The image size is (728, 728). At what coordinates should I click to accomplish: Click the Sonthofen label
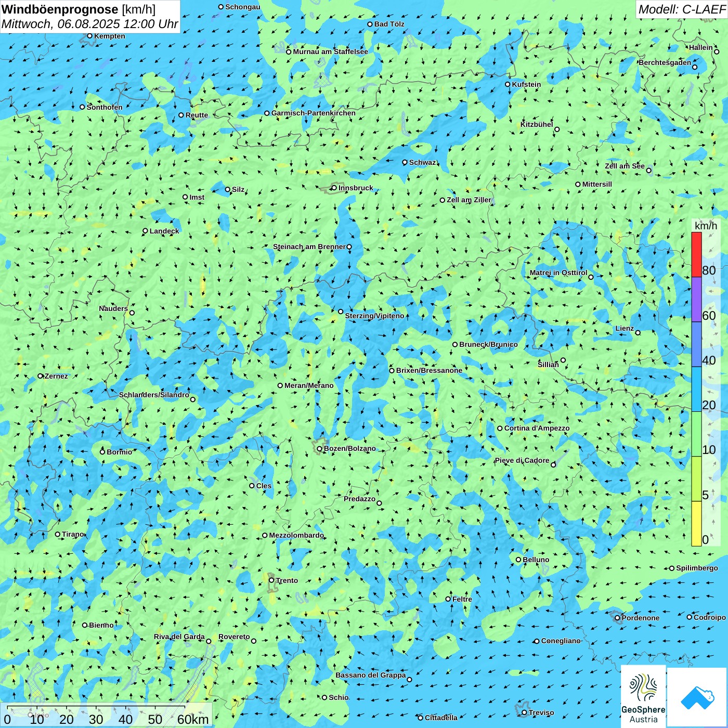(105, 107)
